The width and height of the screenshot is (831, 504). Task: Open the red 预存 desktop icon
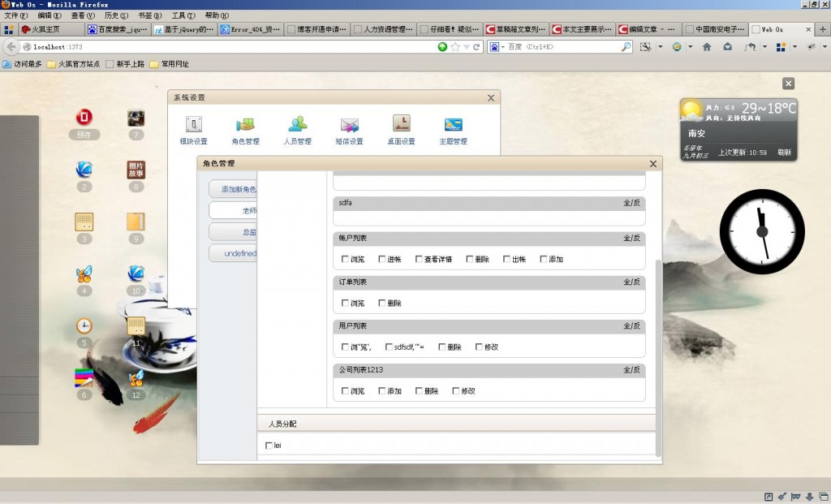(x=84, y=117)
